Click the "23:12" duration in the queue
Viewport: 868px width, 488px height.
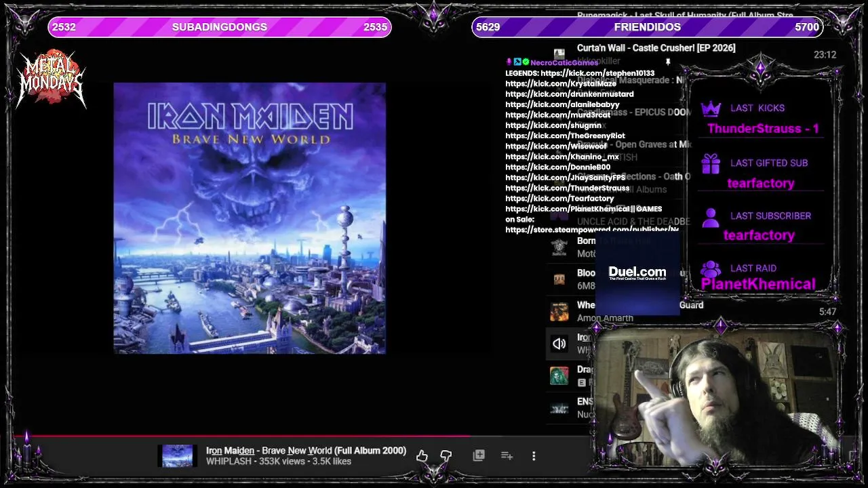[825, 55]
